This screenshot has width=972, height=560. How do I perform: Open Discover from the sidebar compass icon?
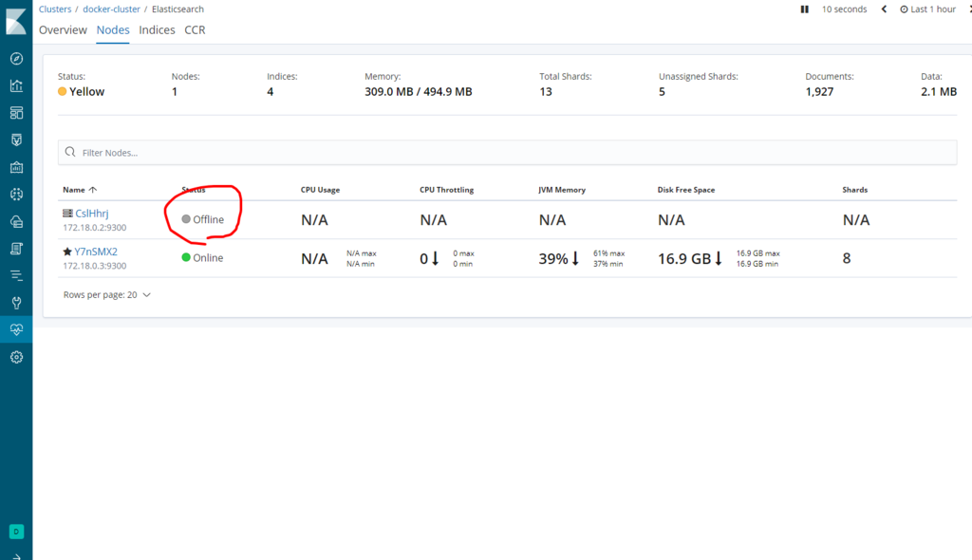(x=17, y=58)
